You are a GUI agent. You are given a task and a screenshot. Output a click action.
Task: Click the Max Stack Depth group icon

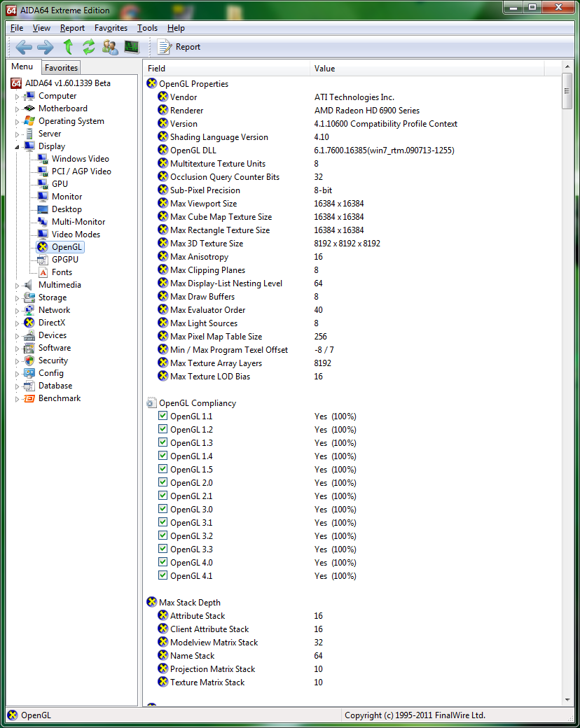point(151,602)
